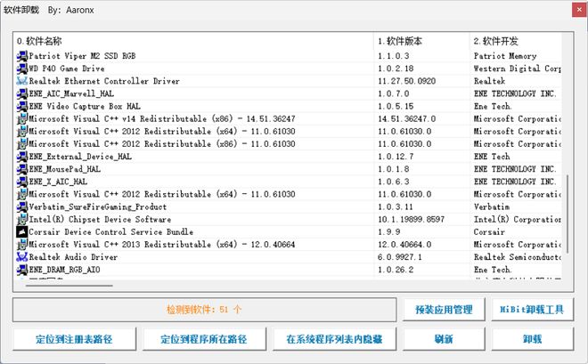Viewport: 588px width, 364px height.
Task: Click the Verbatim developer cell
Action: pos(492,206)
